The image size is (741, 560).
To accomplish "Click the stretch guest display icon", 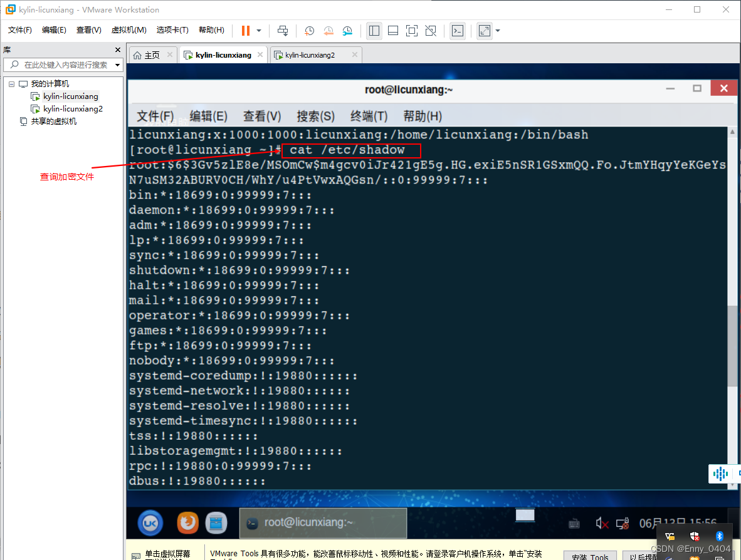I will click(485, 31).
